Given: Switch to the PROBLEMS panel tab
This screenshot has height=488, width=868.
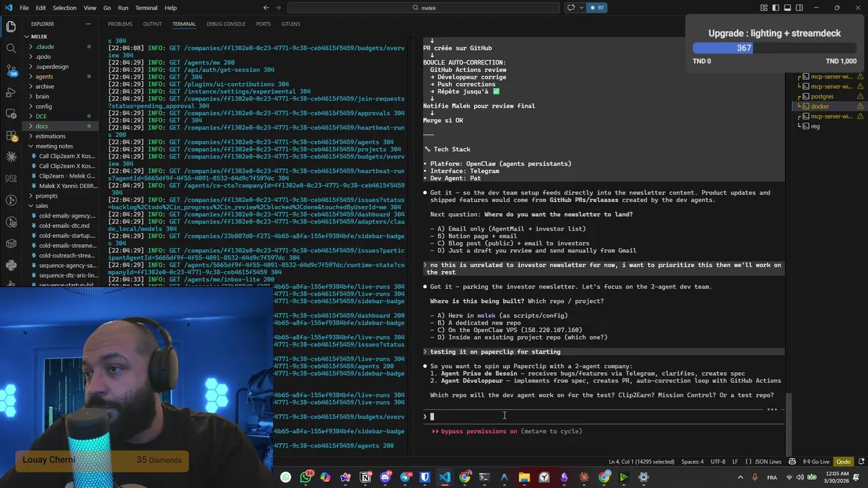Looking at the screenshot, I should point(120,24).
